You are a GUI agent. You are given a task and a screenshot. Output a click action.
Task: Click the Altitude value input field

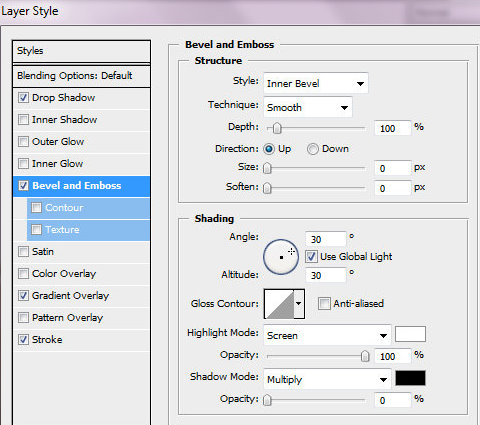coord(325,275)
